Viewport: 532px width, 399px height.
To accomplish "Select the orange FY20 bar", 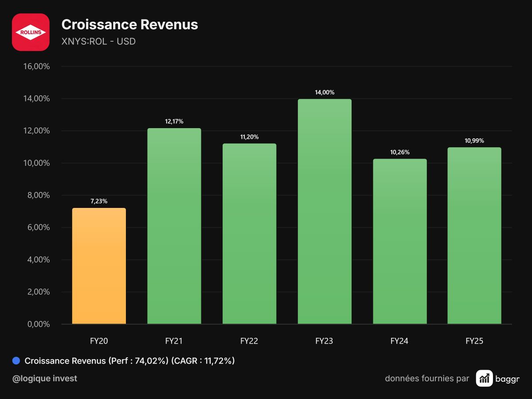I will click(99, 266).
